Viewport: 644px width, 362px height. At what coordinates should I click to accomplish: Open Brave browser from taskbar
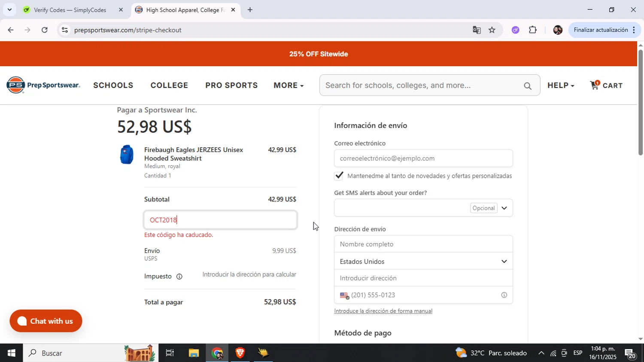click(240, 353)
